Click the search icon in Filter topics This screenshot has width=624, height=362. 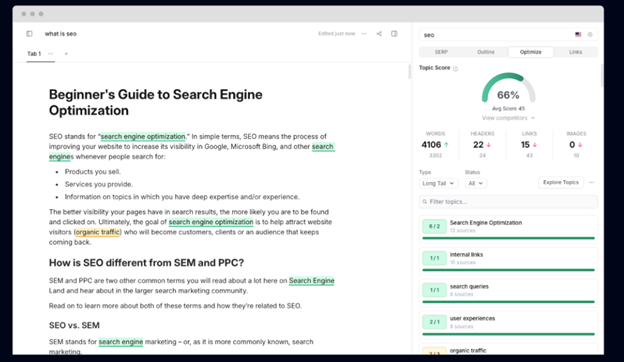[x=425, y=202]
